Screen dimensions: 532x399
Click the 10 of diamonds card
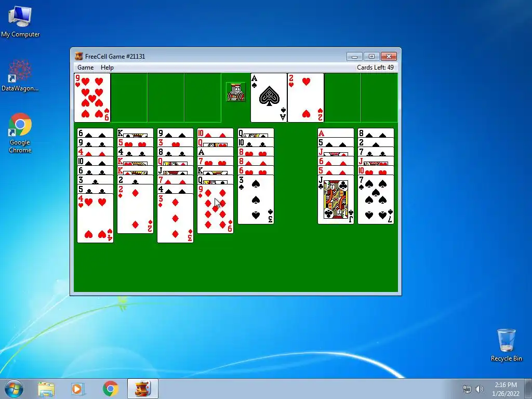point(216,133)
